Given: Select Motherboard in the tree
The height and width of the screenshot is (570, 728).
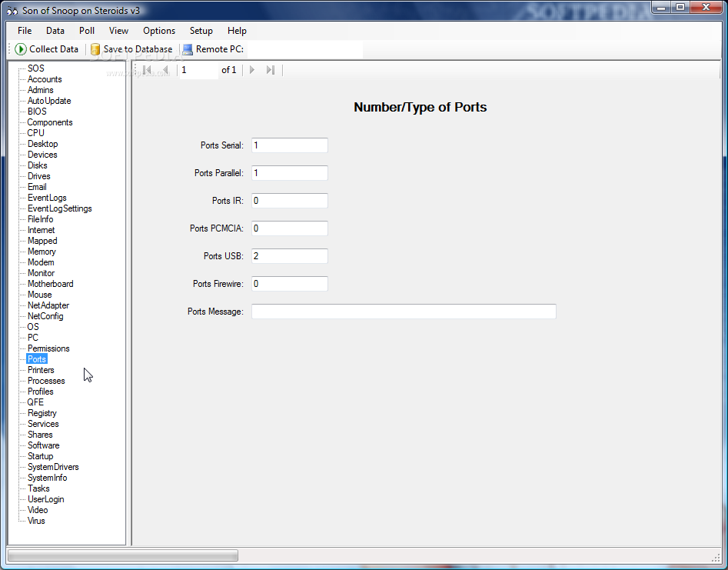Looking at the screenshot, I should (x=51, y=284).
